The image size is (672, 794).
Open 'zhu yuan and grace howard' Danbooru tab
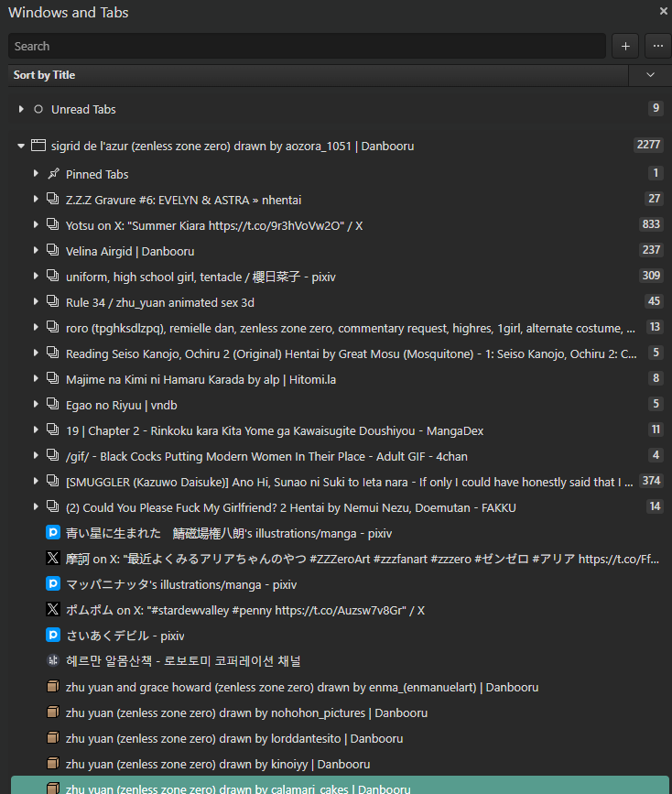click(302, 688)
